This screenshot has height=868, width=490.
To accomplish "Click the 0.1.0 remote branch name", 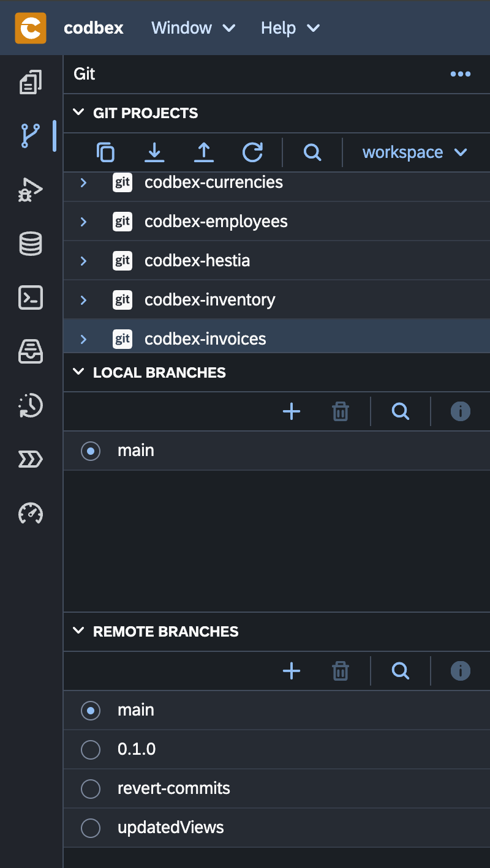I will point(137,749).
